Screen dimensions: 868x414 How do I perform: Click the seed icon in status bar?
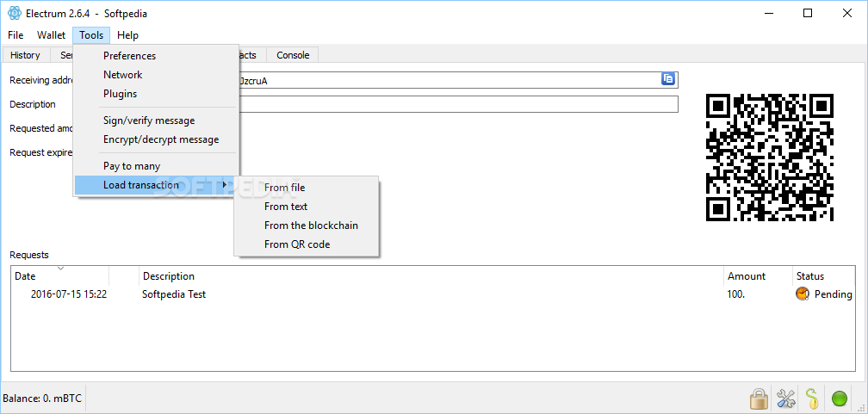click(812, 398)
